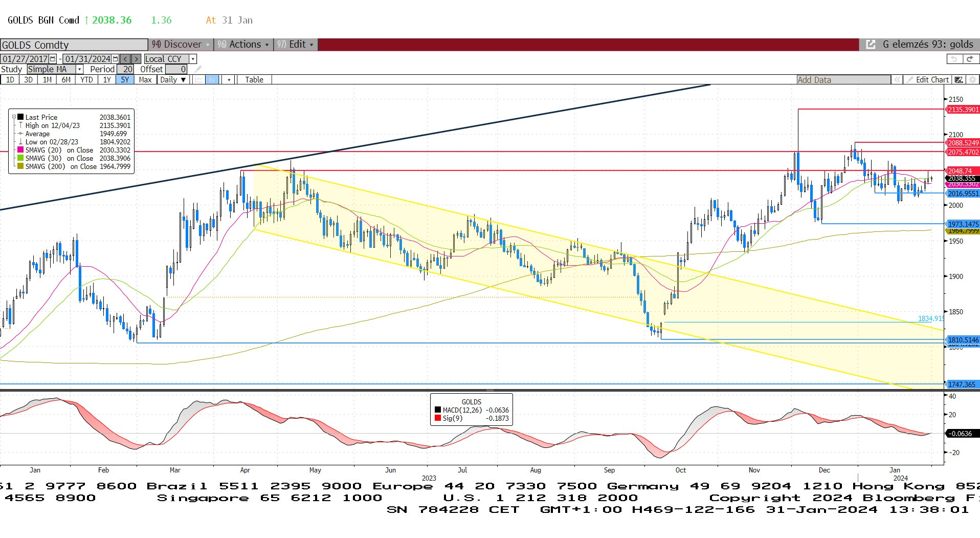Open chart type dropdown arrow

[x=229, y=79]
